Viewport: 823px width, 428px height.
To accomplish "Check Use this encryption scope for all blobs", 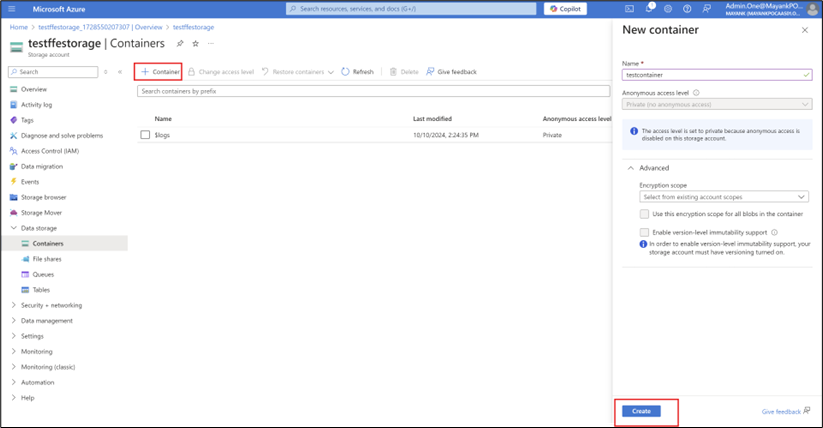I will pos(644,214).
